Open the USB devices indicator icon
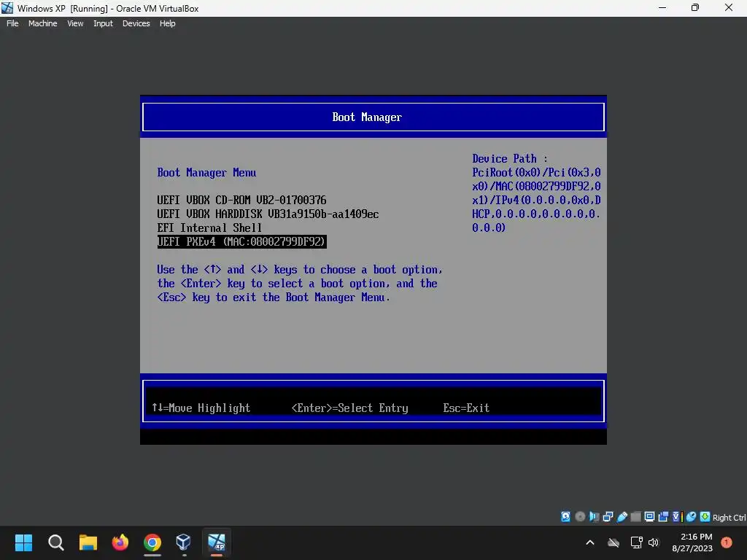 622,517
